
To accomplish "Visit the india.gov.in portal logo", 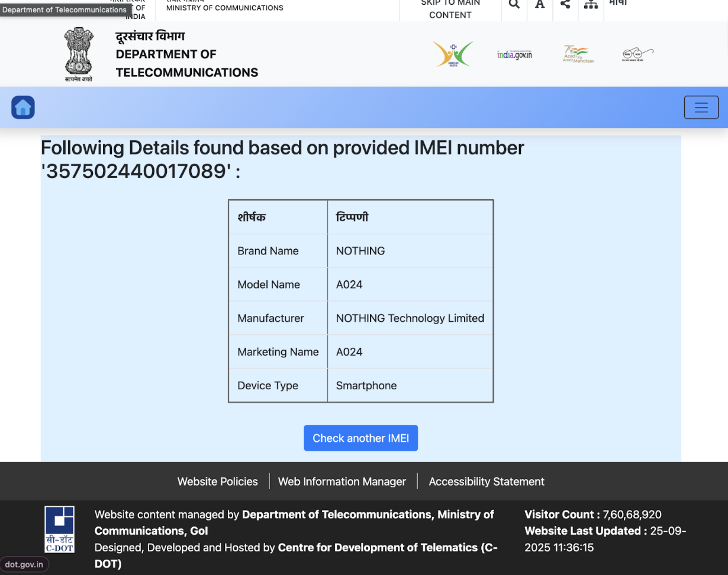I will coord(514,54).
